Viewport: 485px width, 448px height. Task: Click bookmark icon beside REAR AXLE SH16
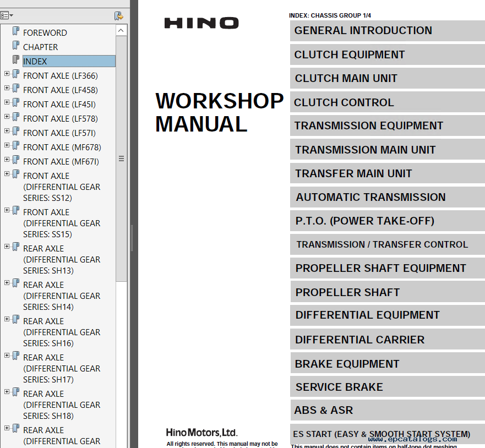coord(16,319)
